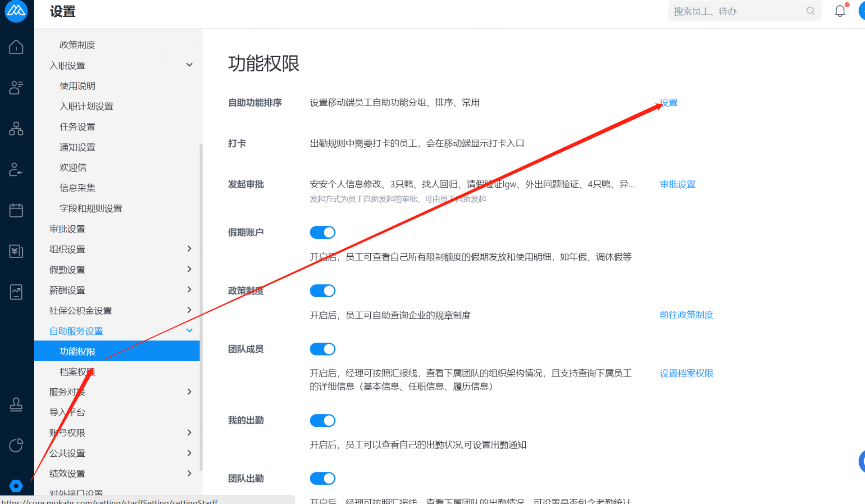865x504 pixels.
Task: Open 任务设置 menu item
Action: coord(77,127)
